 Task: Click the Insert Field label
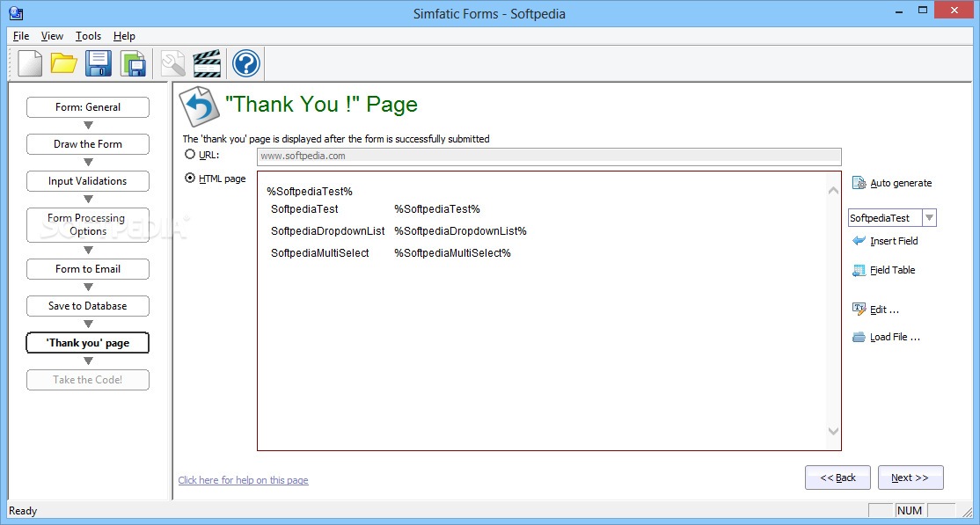[894, 241]
